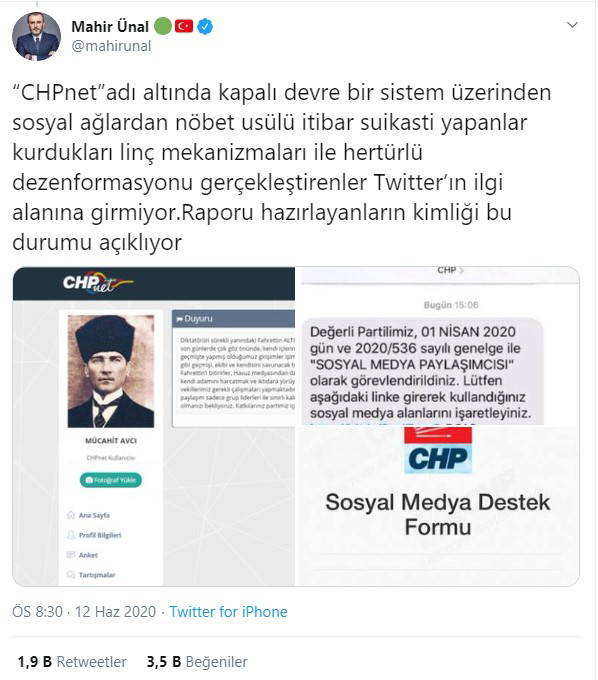Select Ana Sayfa in CHPnet sidebar
This screenshot has height=680, width=598.
point(89,515)
